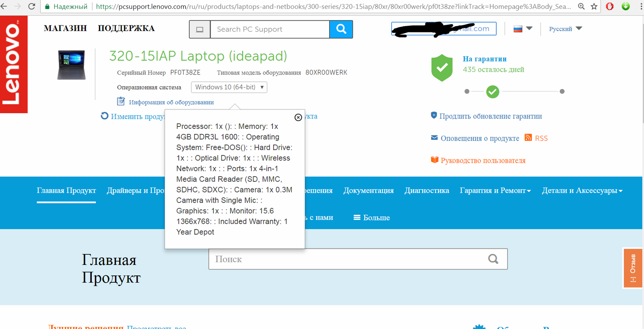Screen dimensions: 644x329
Task: Open the country selector dropdown arrow
Action: pos(529,28)
